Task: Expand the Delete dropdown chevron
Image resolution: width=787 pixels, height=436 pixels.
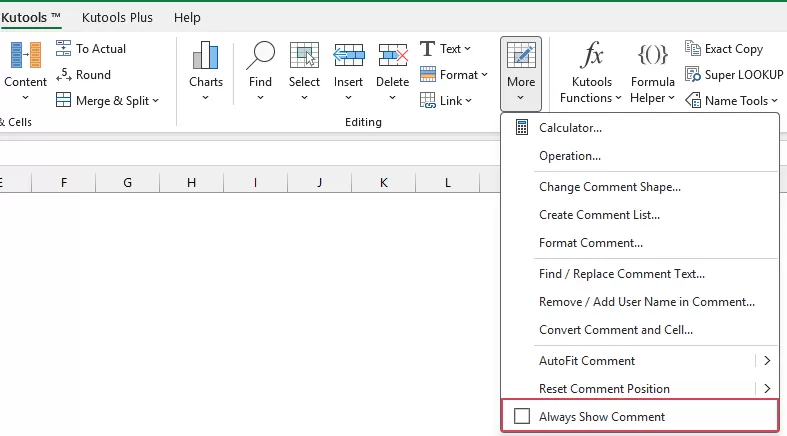Action: [392, 97]
